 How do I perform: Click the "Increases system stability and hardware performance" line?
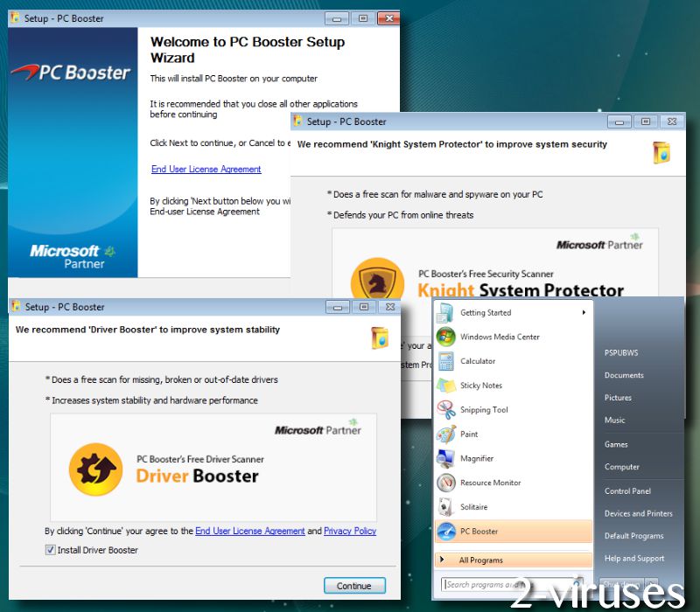click(x=151, y=400)
